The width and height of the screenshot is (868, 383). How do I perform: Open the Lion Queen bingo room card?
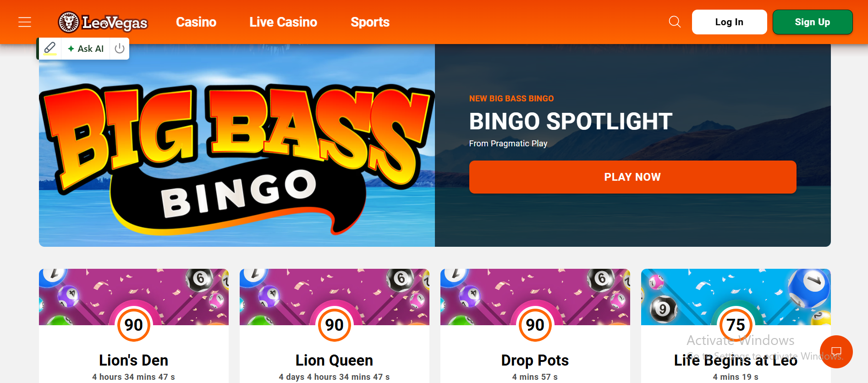[x=335, y=326]
